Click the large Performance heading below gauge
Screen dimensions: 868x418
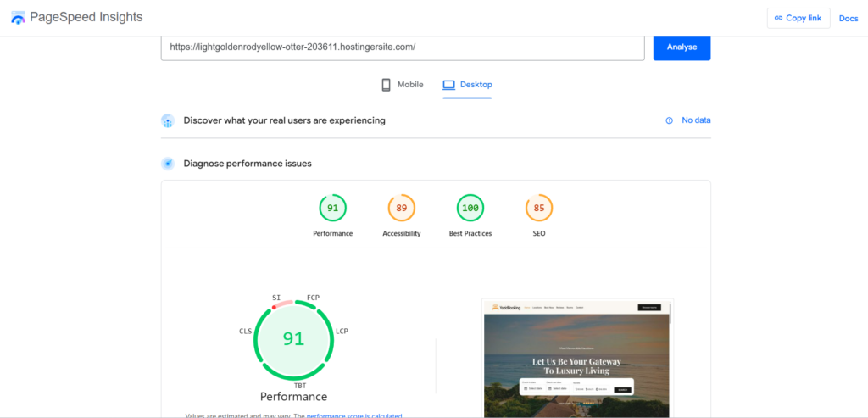point(293,397)
